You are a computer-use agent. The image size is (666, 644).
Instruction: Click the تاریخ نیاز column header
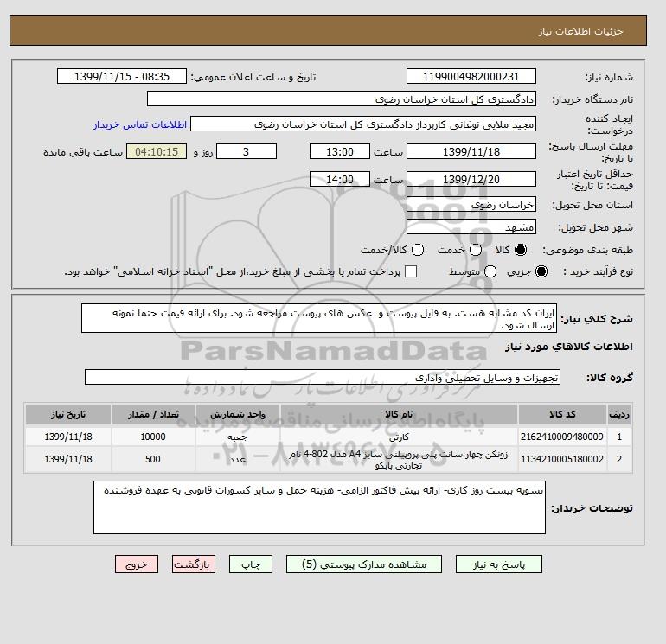pos(68,414)
